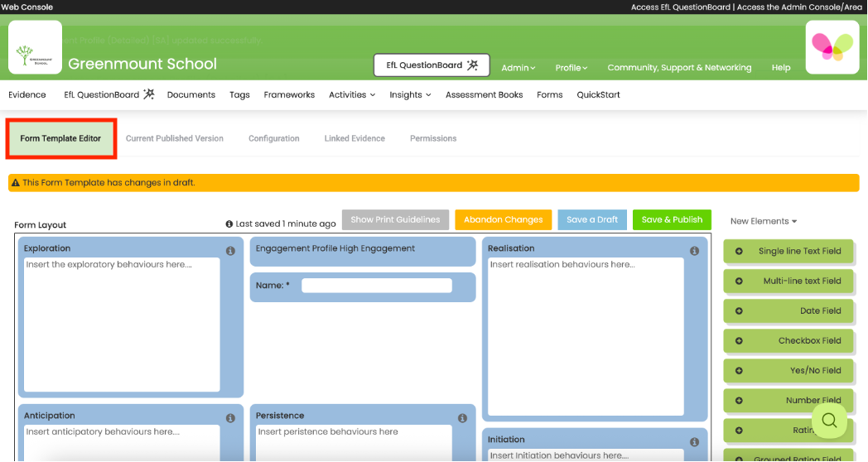This screenshot has width=868, height=462.
Task: Open Assessment Books in navigation
Action: point(485,94)
